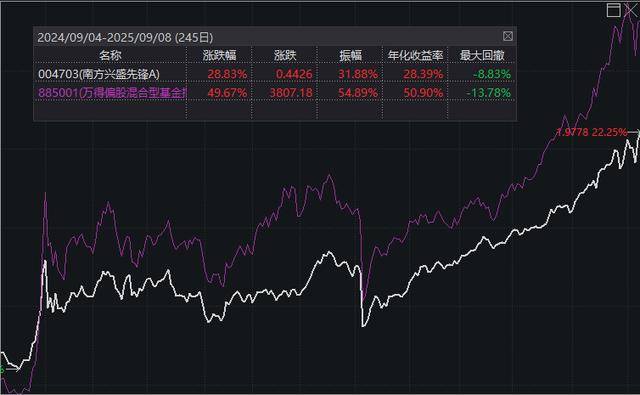Click the 50.90% annualized return value
This screenshot has height=395, width=640.
pyautogui.click(x=423, y=93)
